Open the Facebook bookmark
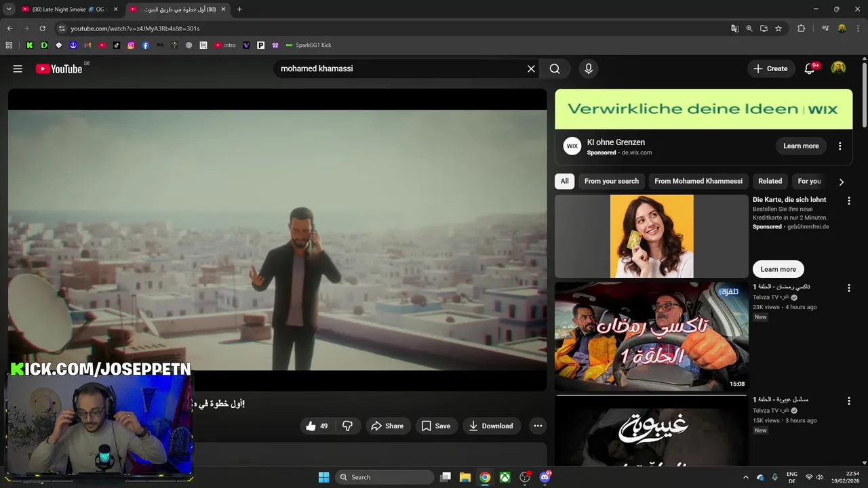 [x=146, y=45]
